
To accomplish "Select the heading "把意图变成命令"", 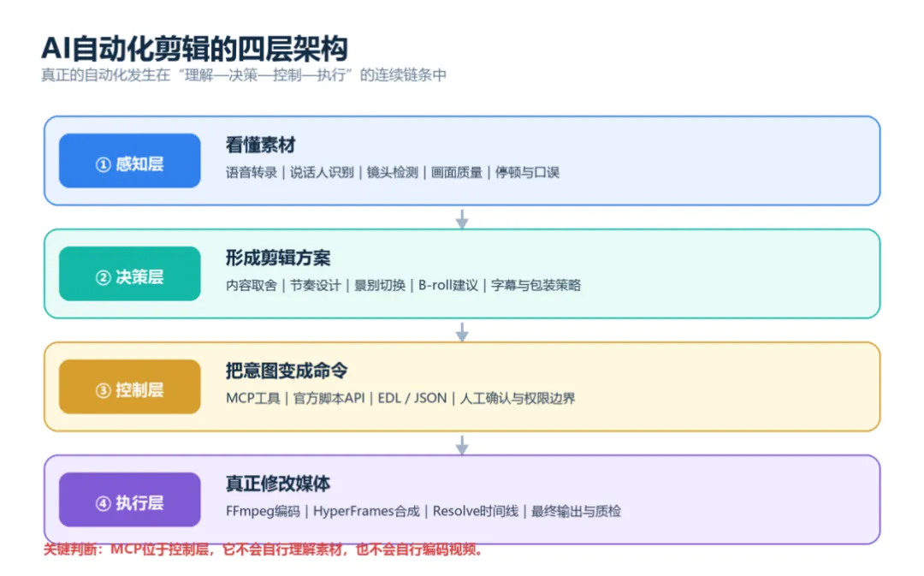I will [287, 371].
